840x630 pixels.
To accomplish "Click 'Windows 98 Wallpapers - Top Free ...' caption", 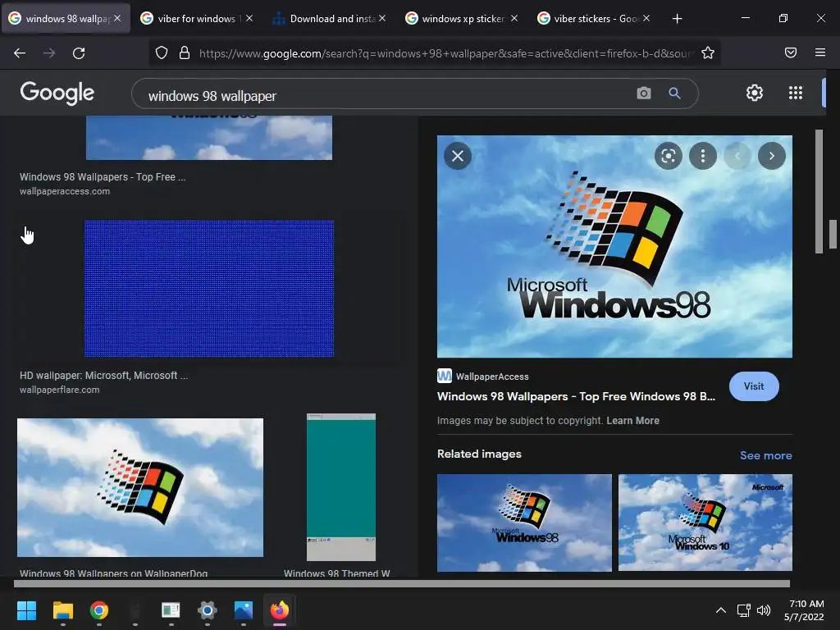I will [103, 177].
